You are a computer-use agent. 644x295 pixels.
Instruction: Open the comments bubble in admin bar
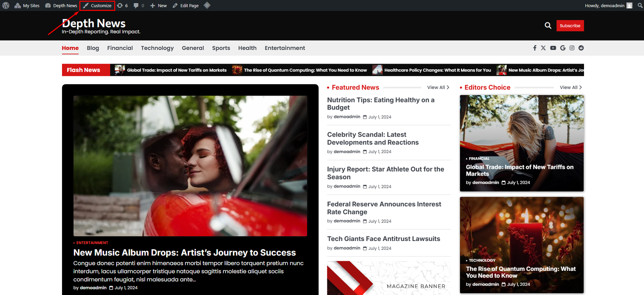click(139, 6)
